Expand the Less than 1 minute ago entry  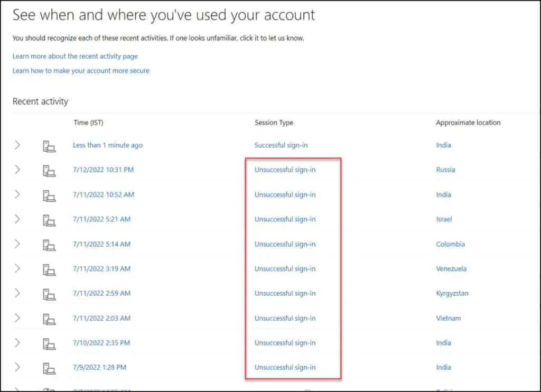17,145
